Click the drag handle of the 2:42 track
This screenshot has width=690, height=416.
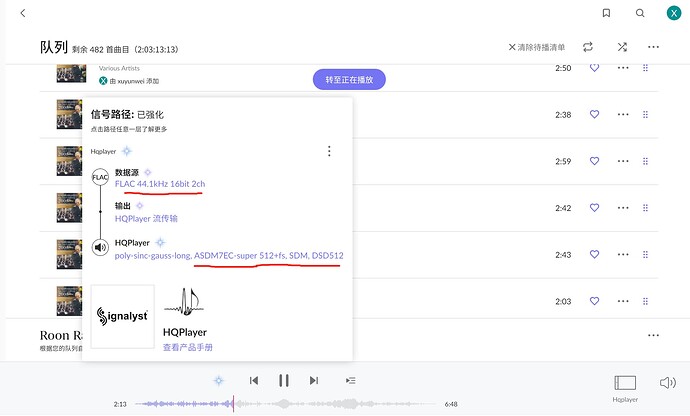click(646, 208)
